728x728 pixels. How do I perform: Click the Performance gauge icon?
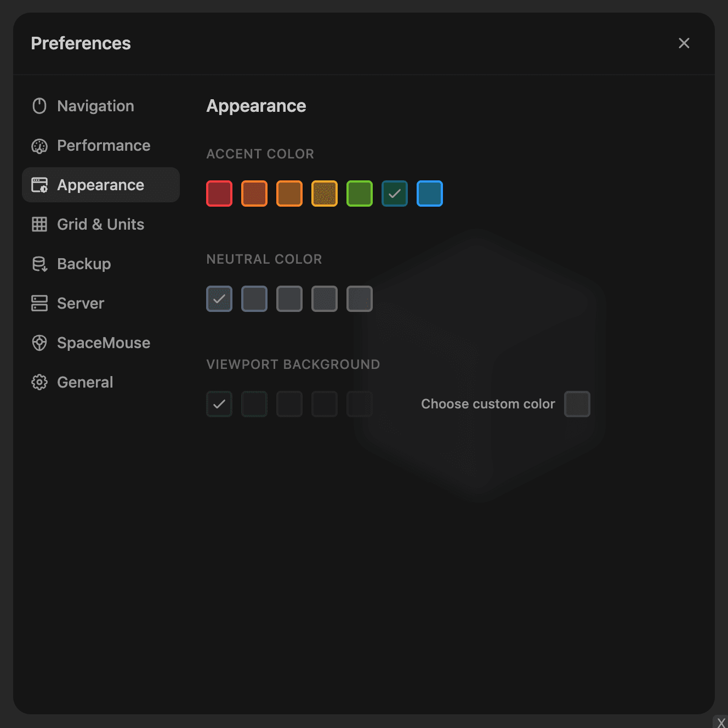(x=39, y=146)
